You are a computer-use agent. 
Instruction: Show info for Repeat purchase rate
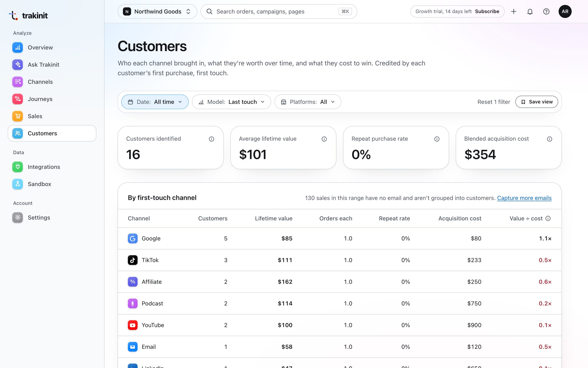point(437,139)
